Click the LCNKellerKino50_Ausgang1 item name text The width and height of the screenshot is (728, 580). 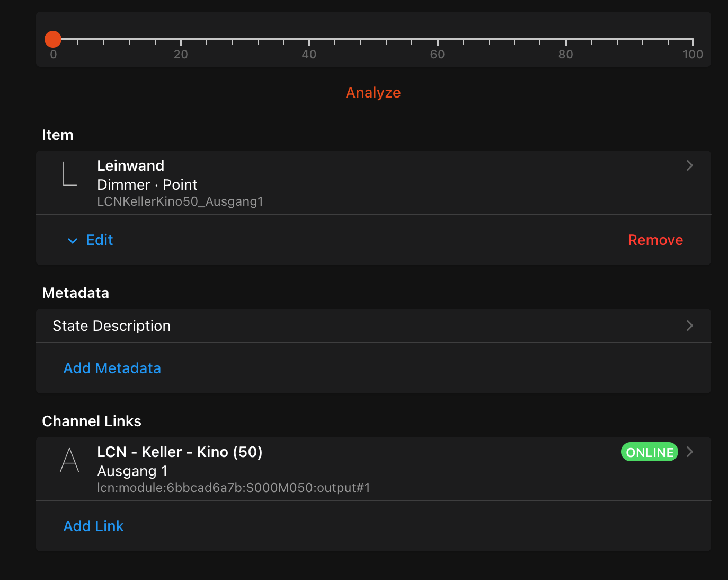tap(180, 202)
